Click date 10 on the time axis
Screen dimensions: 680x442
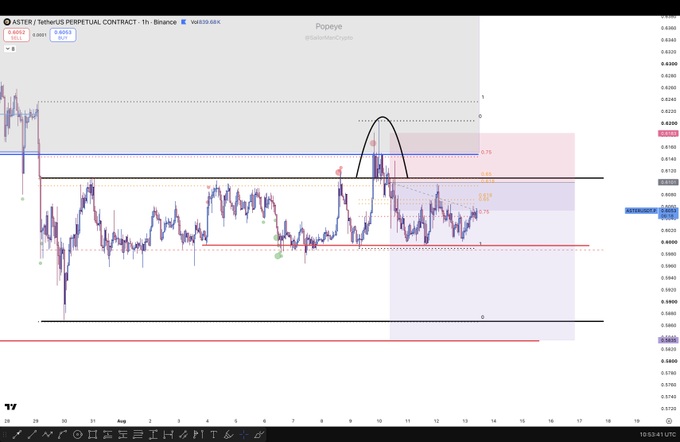(x=379, y=421)
